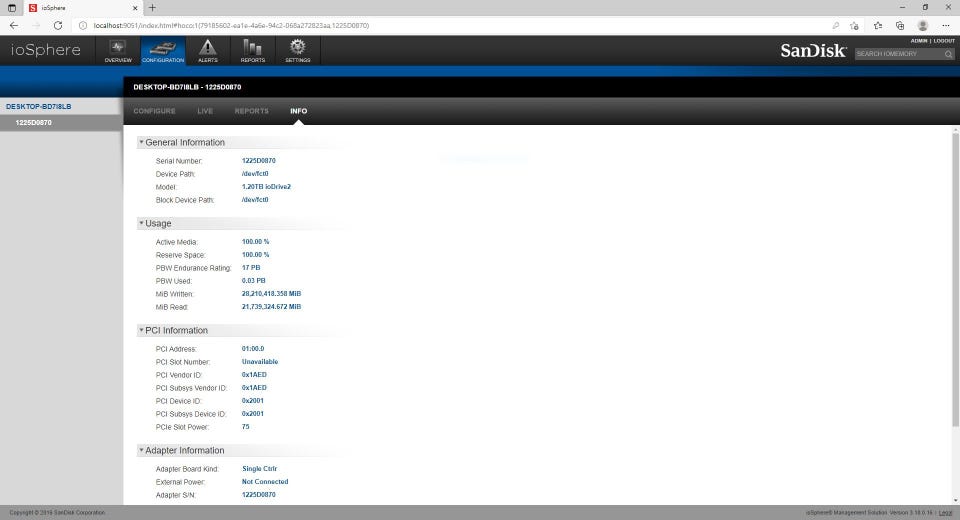The image size is (960, 520).
Task: Click the Admin link
Action: [x=919, y=41]
